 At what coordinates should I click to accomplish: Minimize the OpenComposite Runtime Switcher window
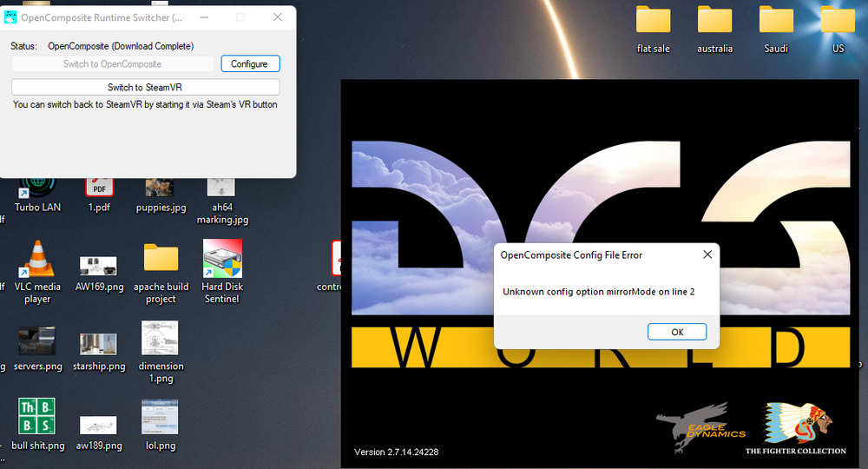tap(204, 17)
